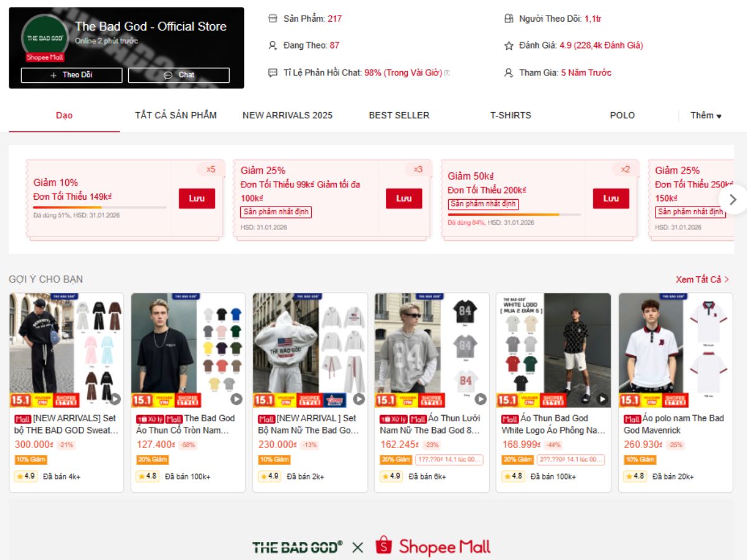Image resolution: width=747 pixels, height=560 pixels.
Task: Play video on black sweatsuit set product
Action: point(115,399)
